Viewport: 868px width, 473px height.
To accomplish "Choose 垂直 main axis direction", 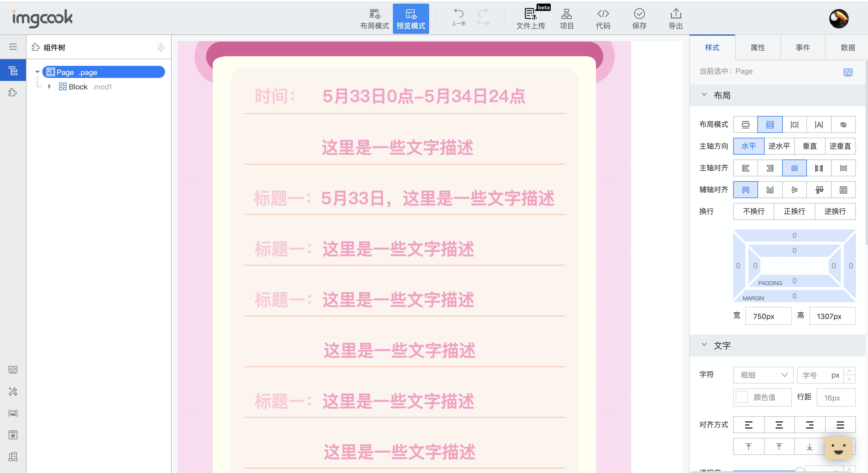I will pyautogui.click(x=810, y=146).
